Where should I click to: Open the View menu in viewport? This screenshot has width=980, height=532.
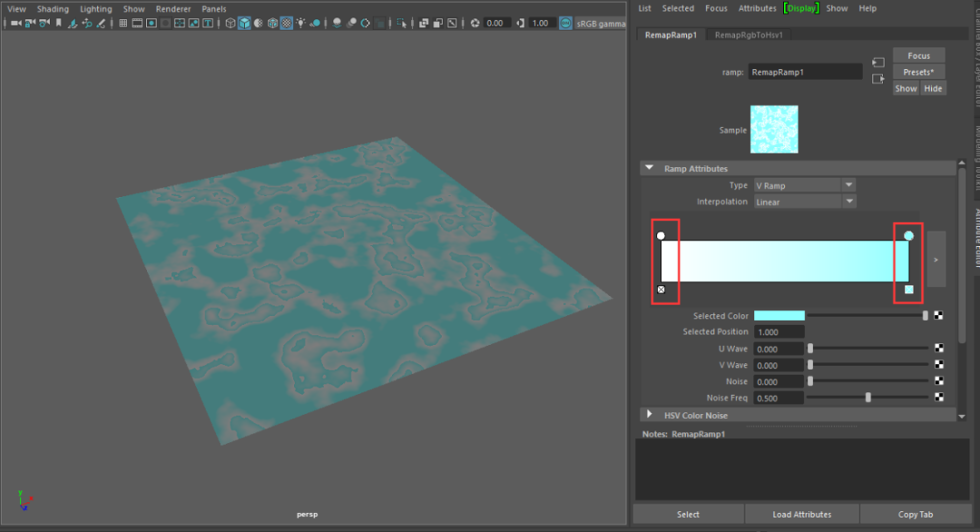click(17, 9)
